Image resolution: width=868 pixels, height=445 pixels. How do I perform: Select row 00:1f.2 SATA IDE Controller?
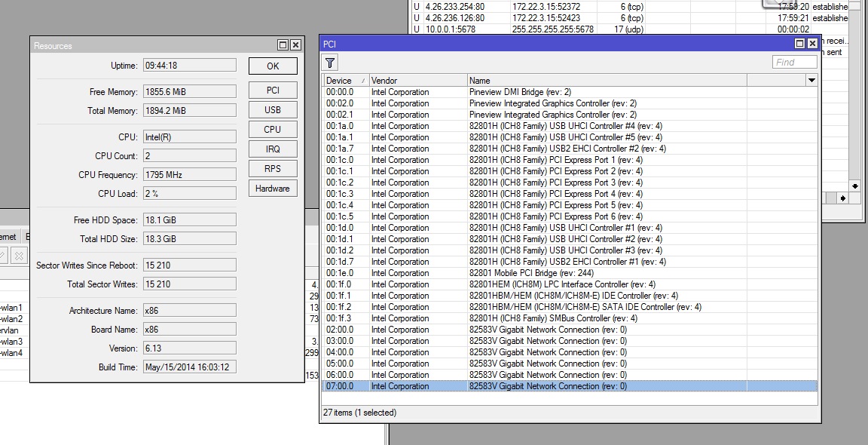click(570, 307)
